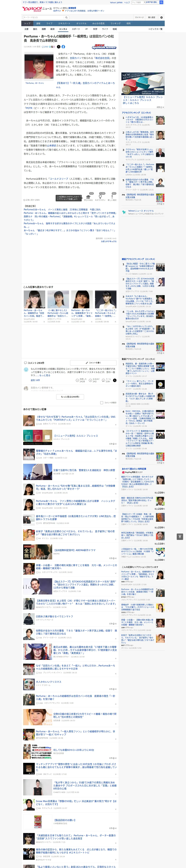Click the ログイン link
Image resolution: width=186 pixels, height=868 pixels.
pyautogui.click(x=57, y=11)
